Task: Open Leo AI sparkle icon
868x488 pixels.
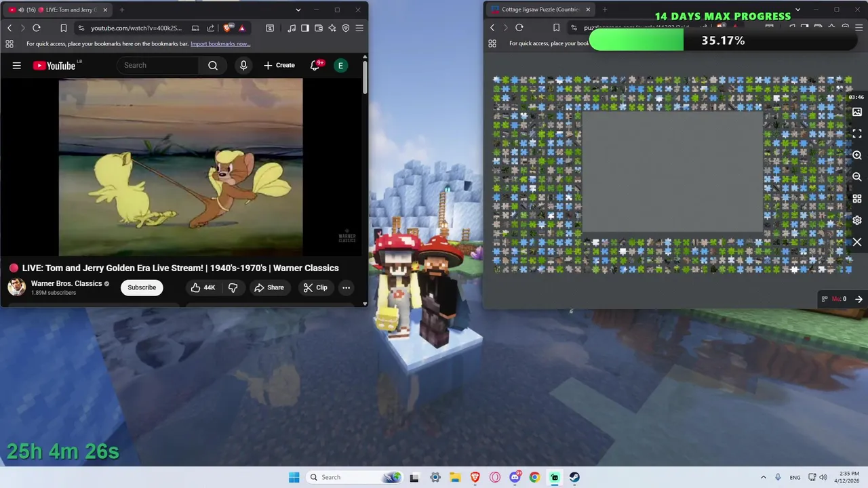Action: (x=332, y=28)
